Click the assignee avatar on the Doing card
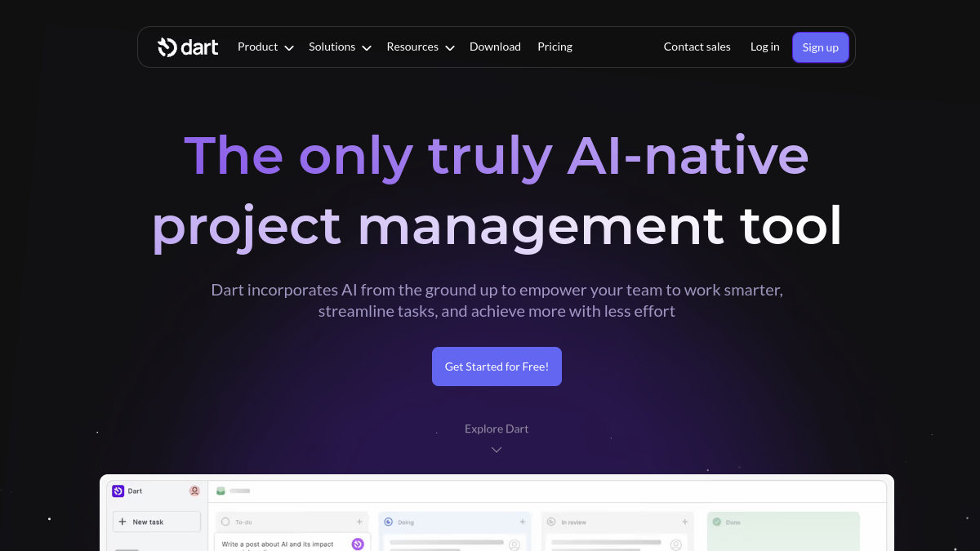The width and height of the screenshot is (980, 551). pos(514,544)
